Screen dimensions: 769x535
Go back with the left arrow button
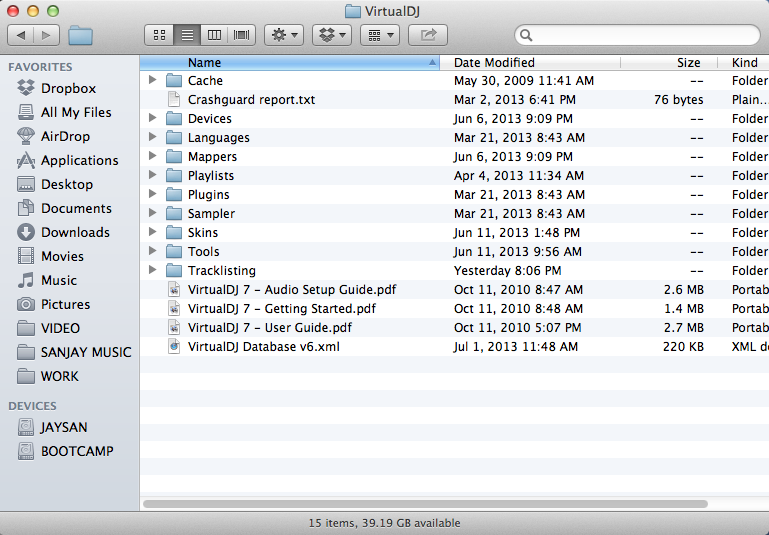click(x=21, y=35)
